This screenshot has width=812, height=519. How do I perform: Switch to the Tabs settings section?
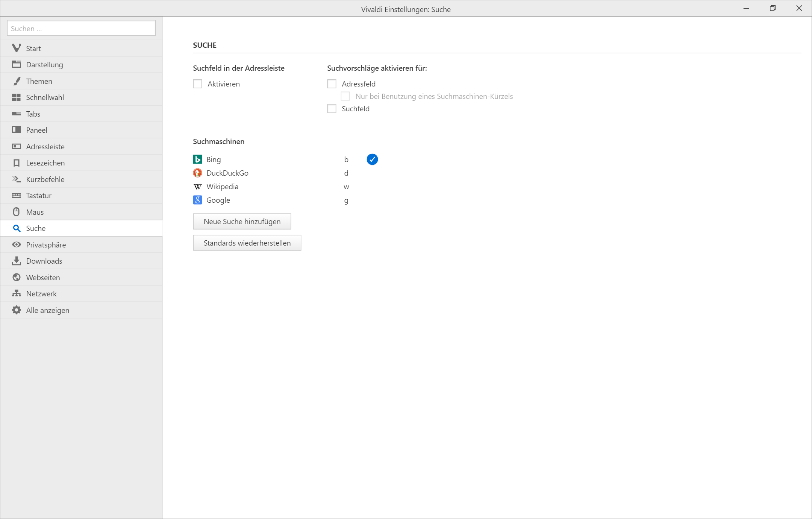(33, 114)
